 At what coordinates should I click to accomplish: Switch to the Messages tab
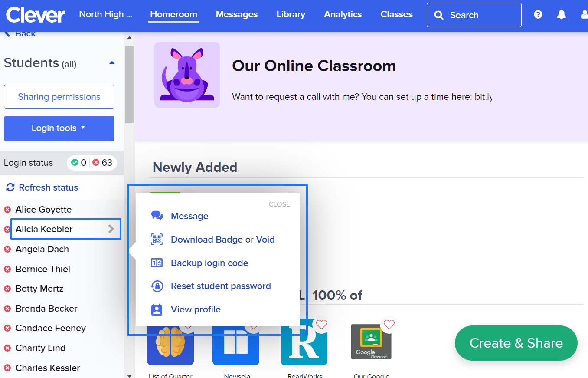pyautogui.click(x=237, y=14)
